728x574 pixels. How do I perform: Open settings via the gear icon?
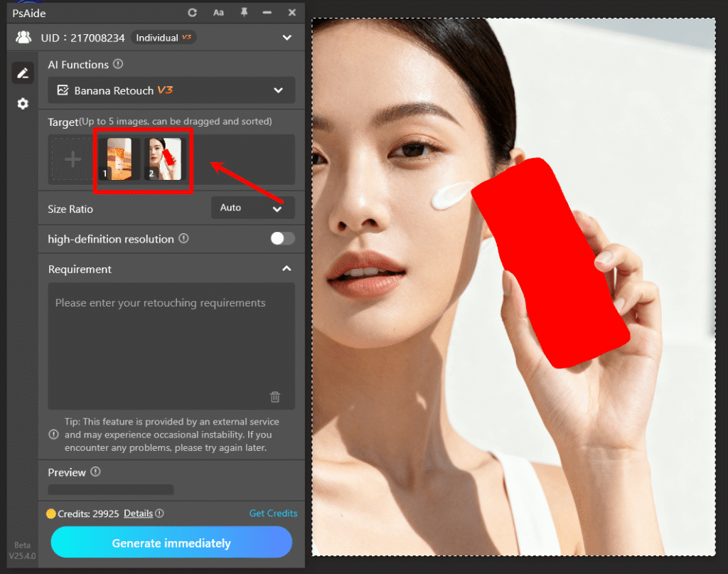pyautogui.click(x=22, y=103)
